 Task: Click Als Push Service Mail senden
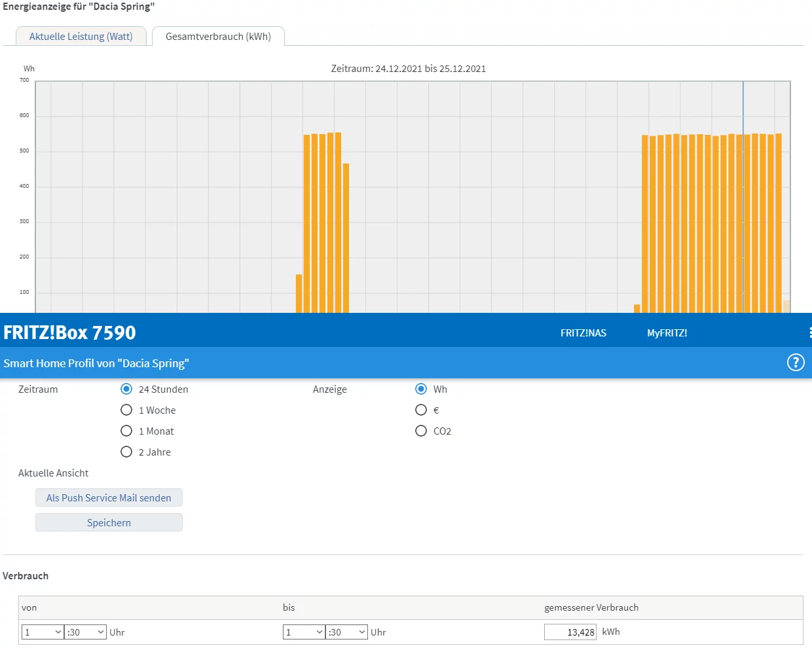click(x=109, y=497)
